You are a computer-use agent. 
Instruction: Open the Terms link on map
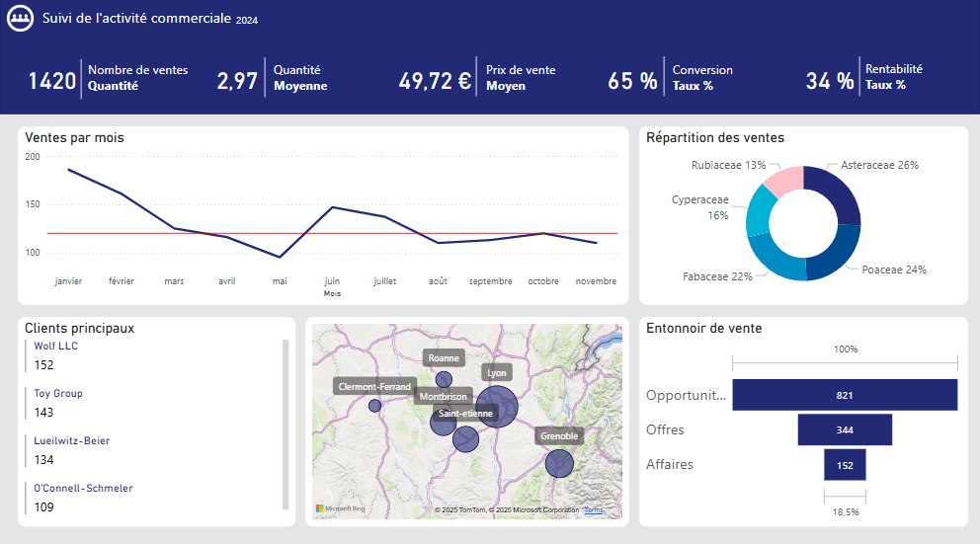point(593,510)
